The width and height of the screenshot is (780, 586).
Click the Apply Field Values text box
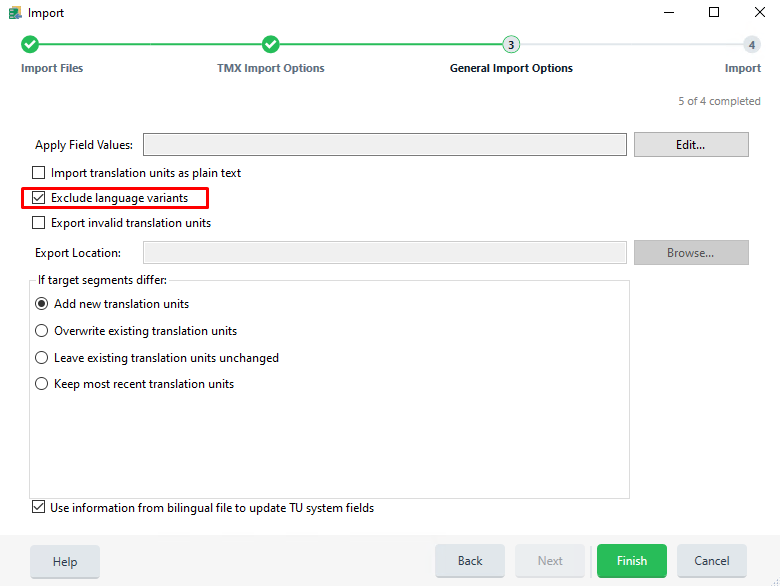click(x=385, y=144)
